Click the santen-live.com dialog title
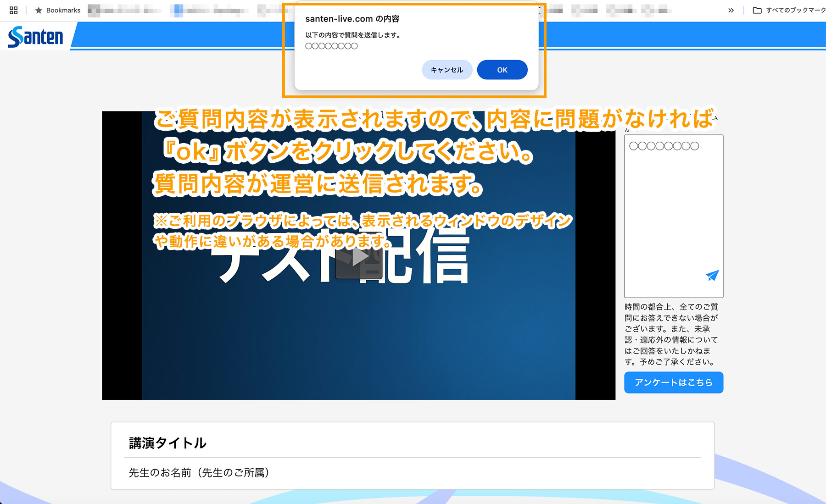Viewport: 826px width, 504px height. pyautogui.click(x=352, y=19)
